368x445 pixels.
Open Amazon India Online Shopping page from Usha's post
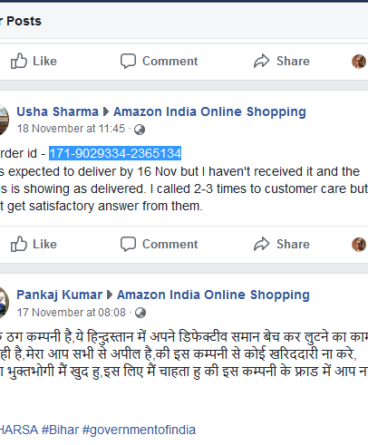coord(210,112)
